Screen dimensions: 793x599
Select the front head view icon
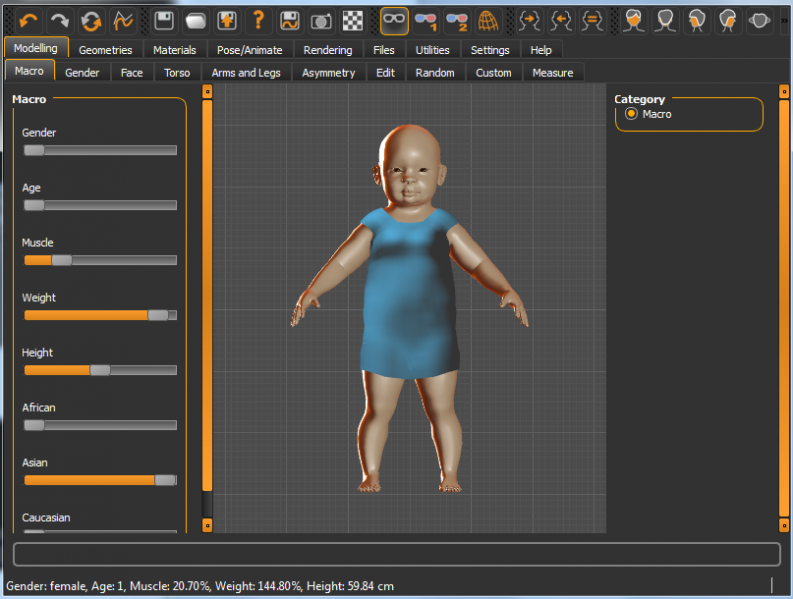[633, 19]
